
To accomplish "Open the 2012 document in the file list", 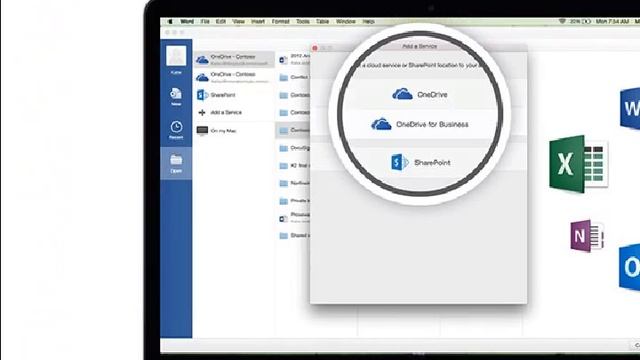I will [x=293, y=60].
